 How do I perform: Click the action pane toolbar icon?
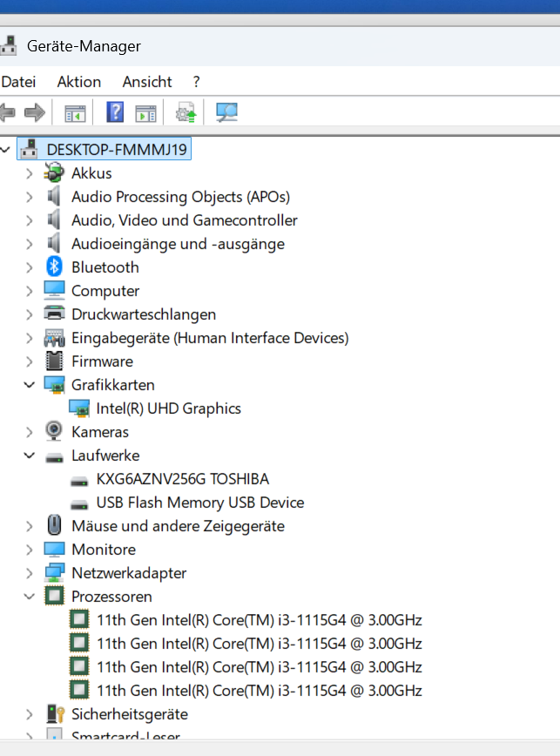click(x=145, y=113)
